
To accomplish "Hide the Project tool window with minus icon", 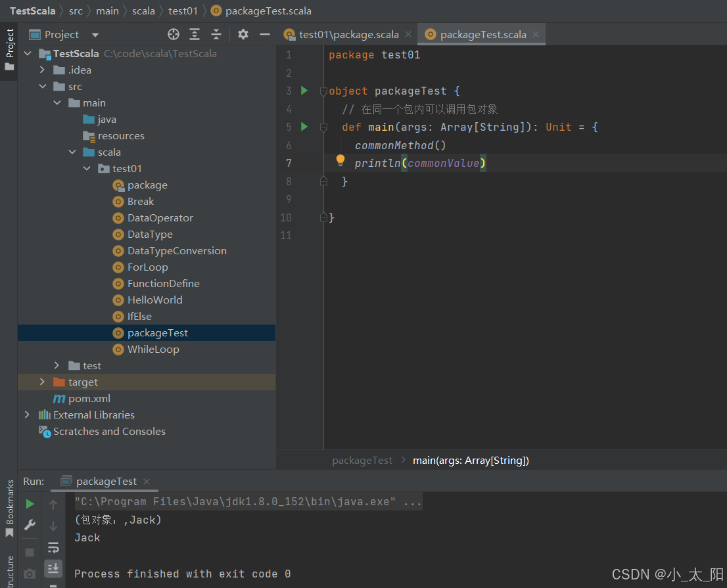I will (x=265, y=34).
